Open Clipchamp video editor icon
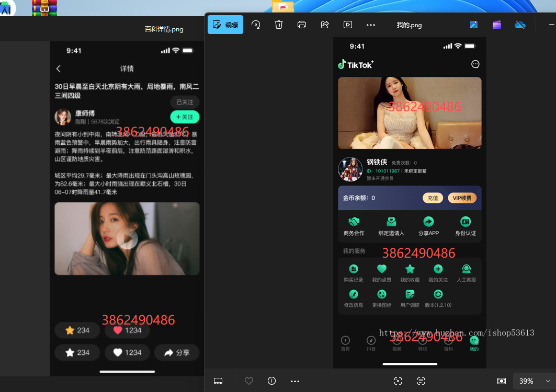Screen dimensions: 556x392 coord(497,25)
